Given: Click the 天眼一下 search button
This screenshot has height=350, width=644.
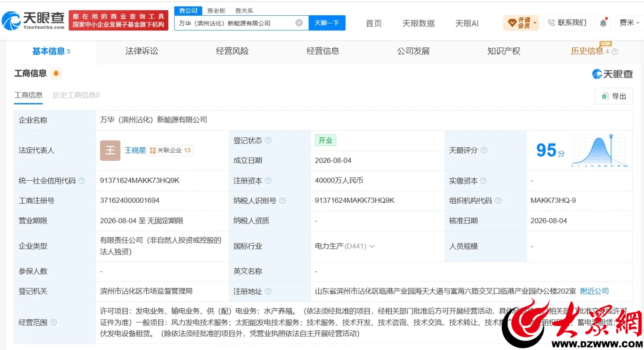Looking at the screenshot, I should click(x=327, y=23).
